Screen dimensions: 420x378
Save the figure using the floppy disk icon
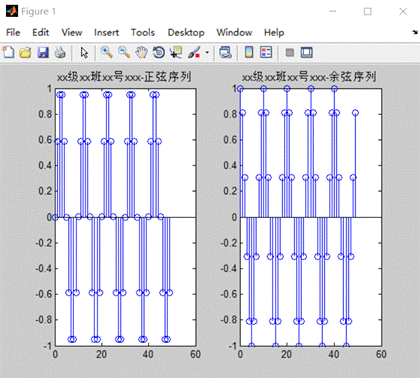[x=43, y=52]
